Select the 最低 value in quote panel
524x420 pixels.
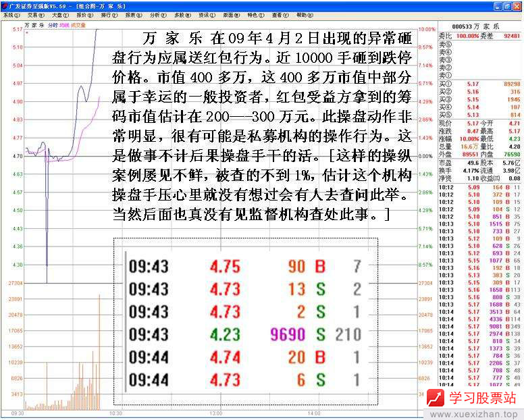click(515, 138)
